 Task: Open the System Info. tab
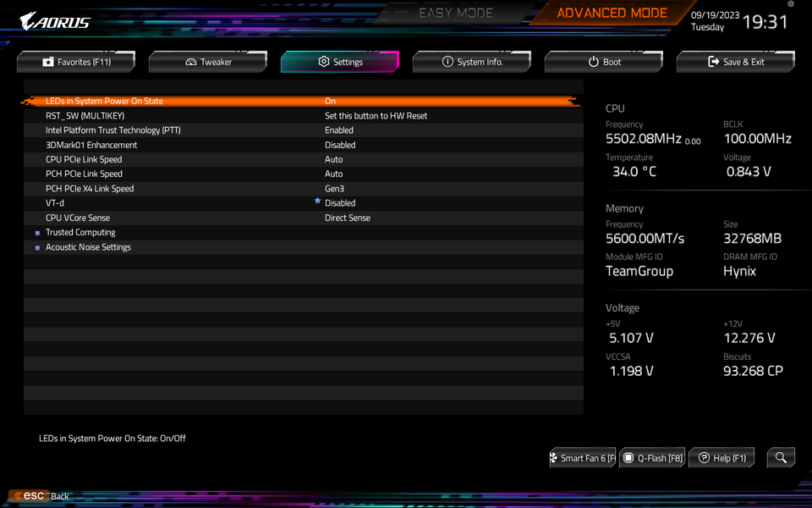click(x=472, y=62)
